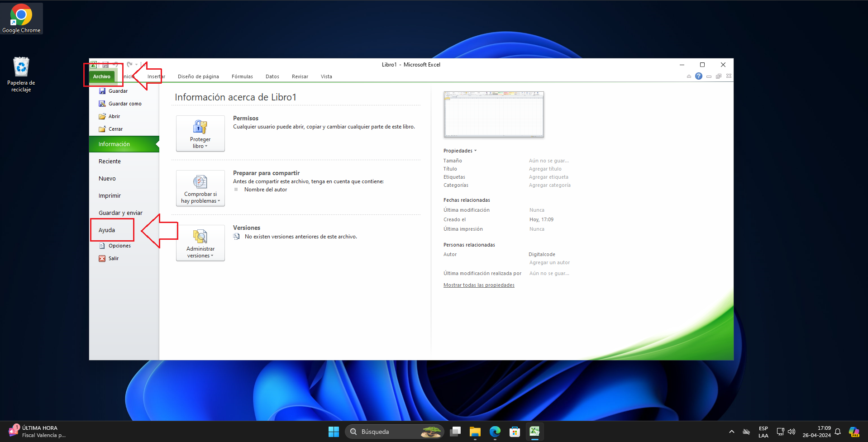Image resolution: width=868 pixels, height=442 pixels.
Task: Minimize the ribbon with the caret icon
Action: coord(689,76)
